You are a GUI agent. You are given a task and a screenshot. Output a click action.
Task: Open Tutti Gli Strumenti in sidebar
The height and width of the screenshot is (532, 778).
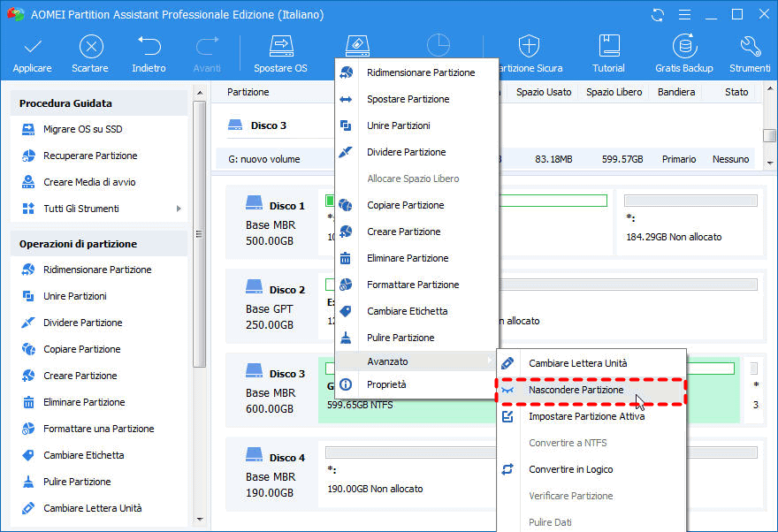tap(80, 209)
